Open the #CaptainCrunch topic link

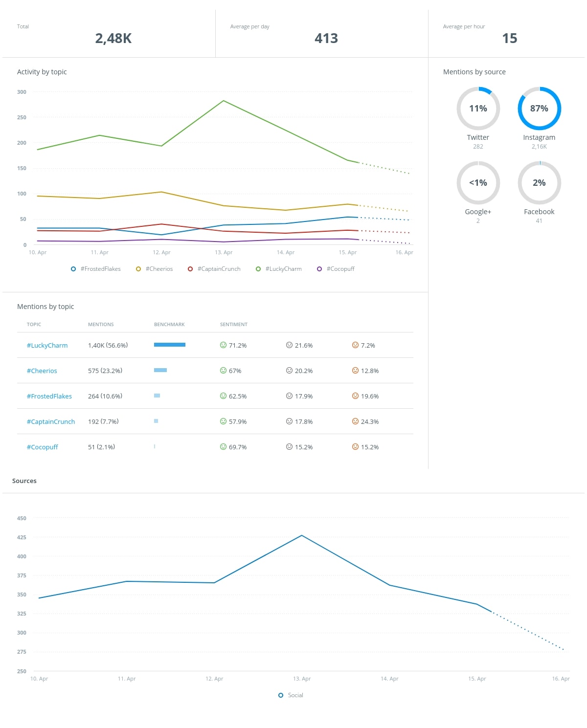(51, 421)
